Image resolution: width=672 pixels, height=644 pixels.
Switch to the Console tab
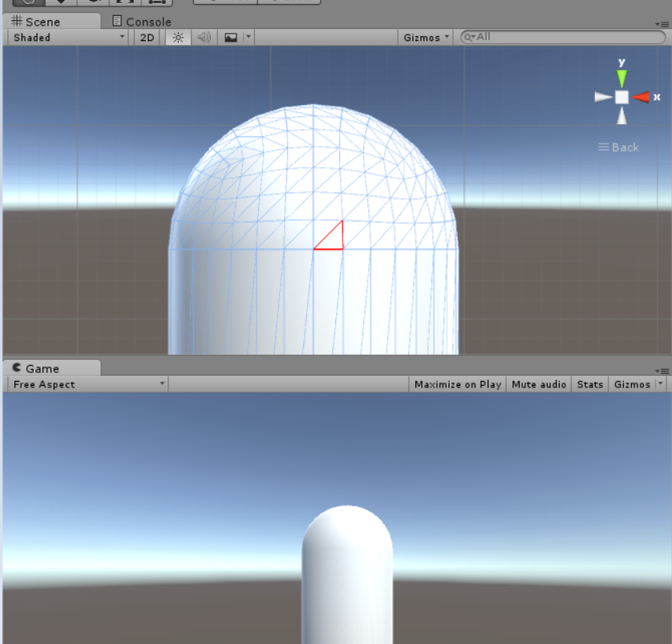141,22
